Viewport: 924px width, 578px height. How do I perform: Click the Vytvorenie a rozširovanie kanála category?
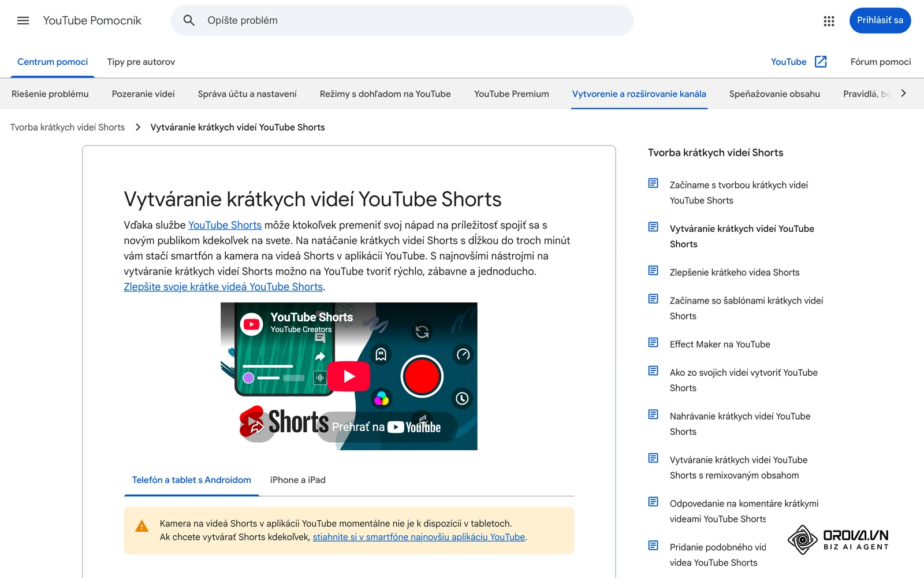639,94
